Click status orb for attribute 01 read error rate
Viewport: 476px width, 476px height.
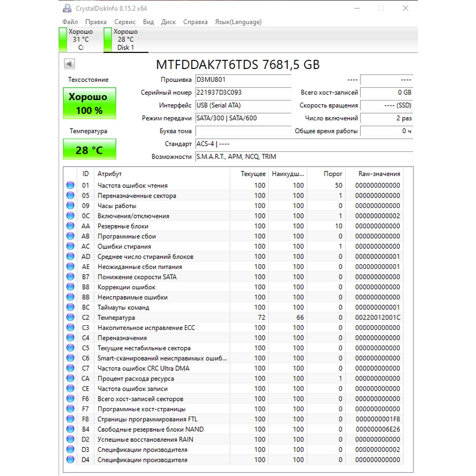70,185
